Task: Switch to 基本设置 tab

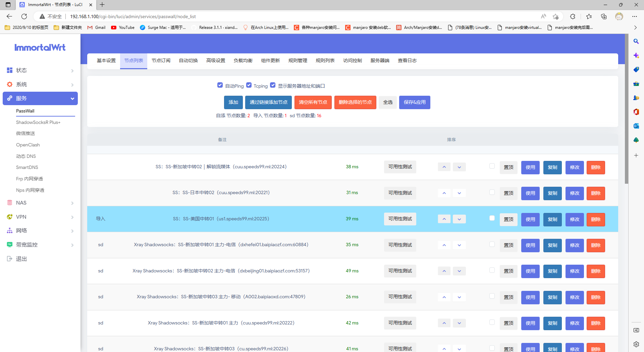Action: pos(106,61)
